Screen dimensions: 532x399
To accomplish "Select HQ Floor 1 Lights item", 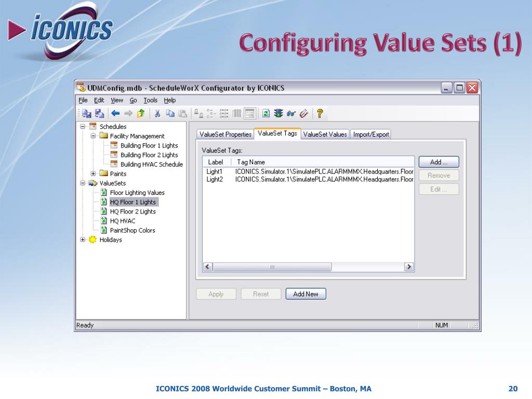I will (133, 202).
